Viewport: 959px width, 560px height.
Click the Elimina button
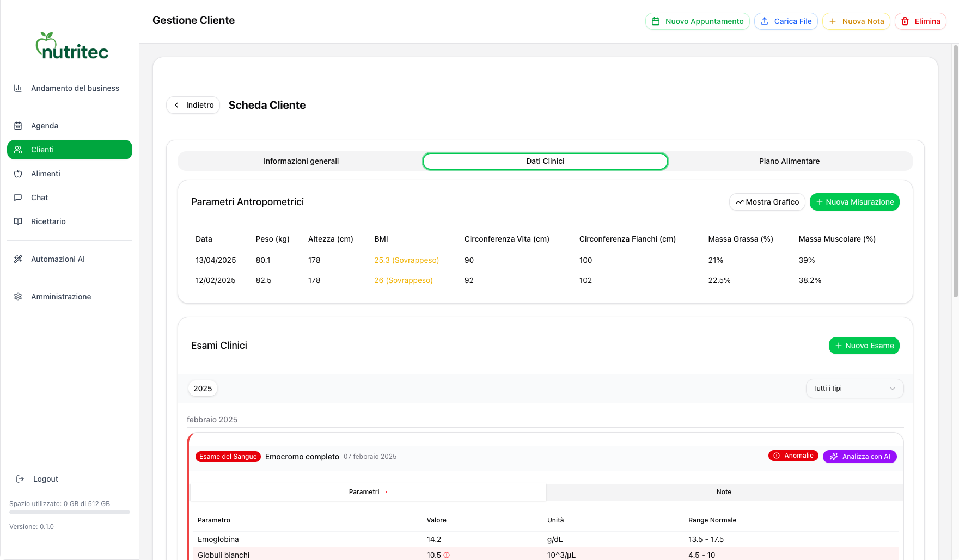pyautogui.click(x=920, y=21)
